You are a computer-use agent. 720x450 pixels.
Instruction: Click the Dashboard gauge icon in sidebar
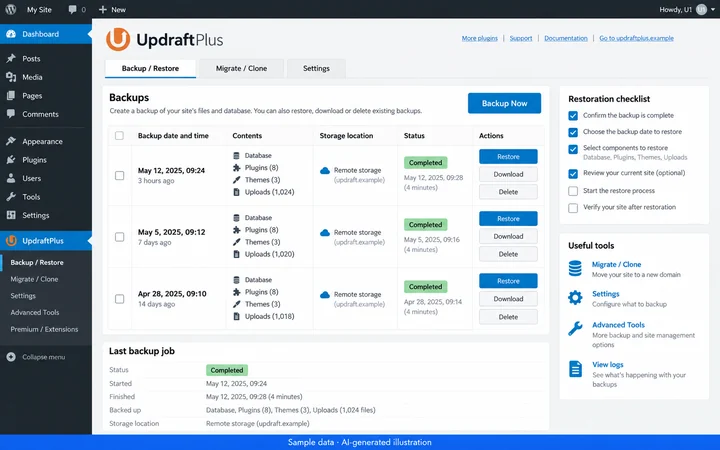tap(11, 34)
